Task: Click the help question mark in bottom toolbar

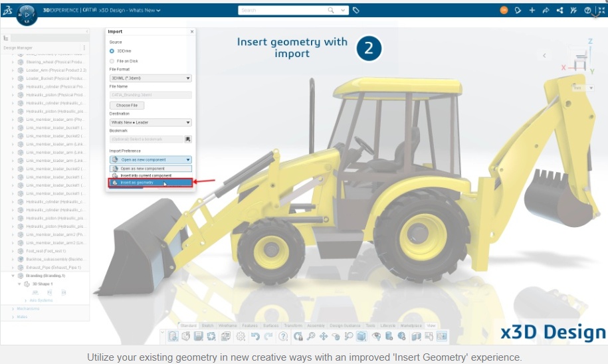Action: (283, 336)
